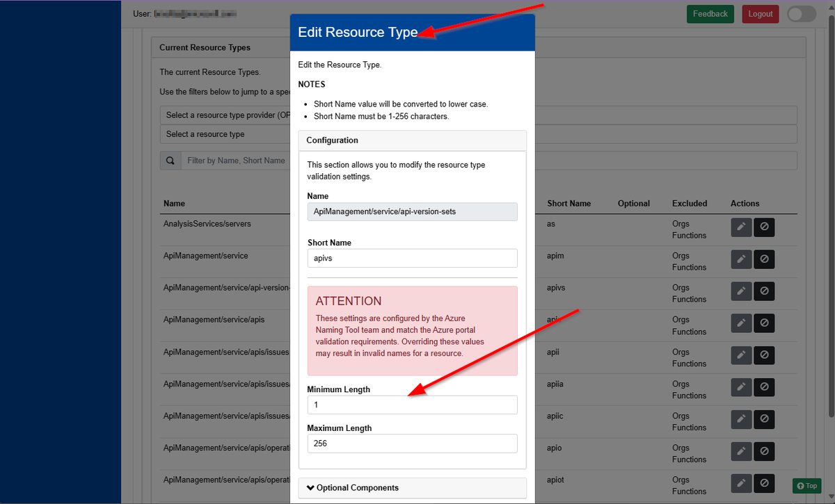Exclude icon for AnalysisServices/servers row
The height and width of the screenshot is (504, 835).
[764, 227]
